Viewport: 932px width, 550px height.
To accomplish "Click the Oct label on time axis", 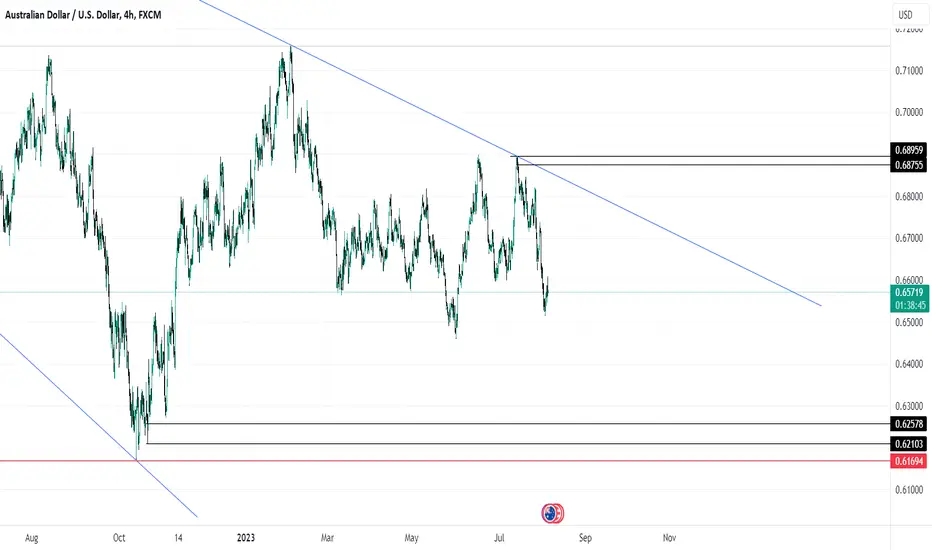I will [119, 538].
